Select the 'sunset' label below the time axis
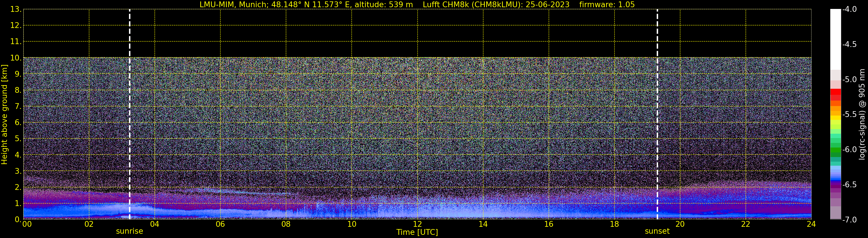The height and width of the screenshot is (238, 868). tap(657, 231)
